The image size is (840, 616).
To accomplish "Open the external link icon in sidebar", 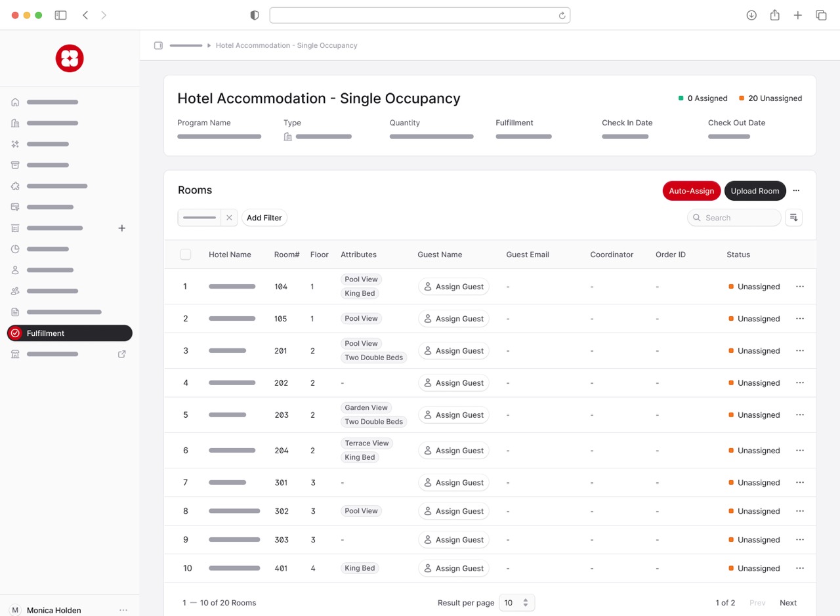I will 121,354.
